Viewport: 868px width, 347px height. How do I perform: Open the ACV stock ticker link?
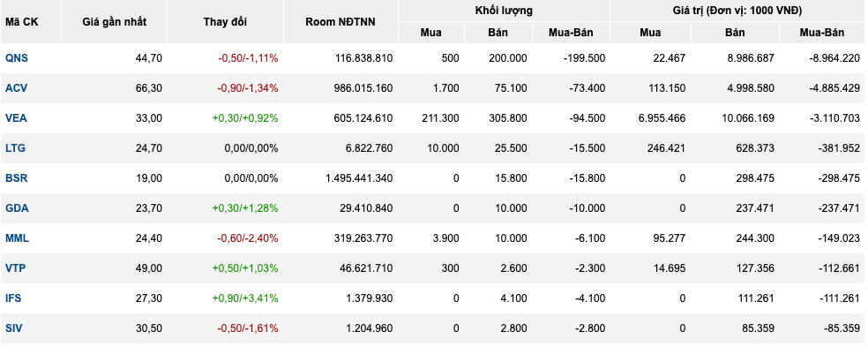tap(16, 88)
